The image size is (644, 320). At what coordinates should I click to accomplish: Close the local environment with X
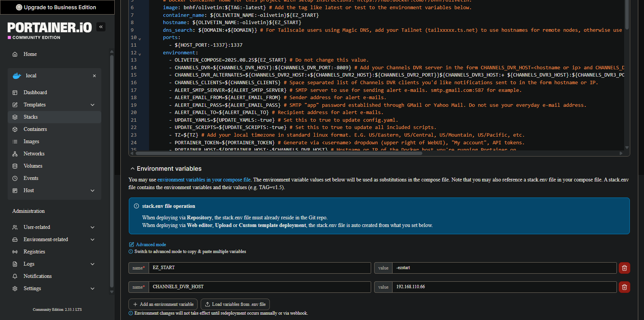coord(94,76)
